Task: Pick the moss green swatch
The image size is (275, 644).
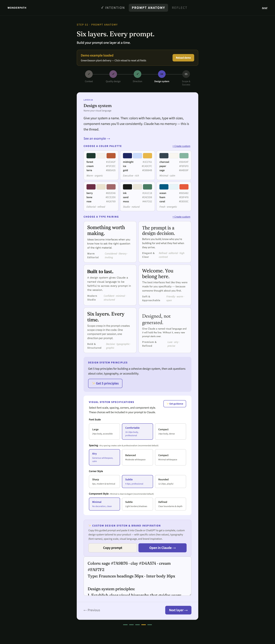Action: (x=147, y=187)
